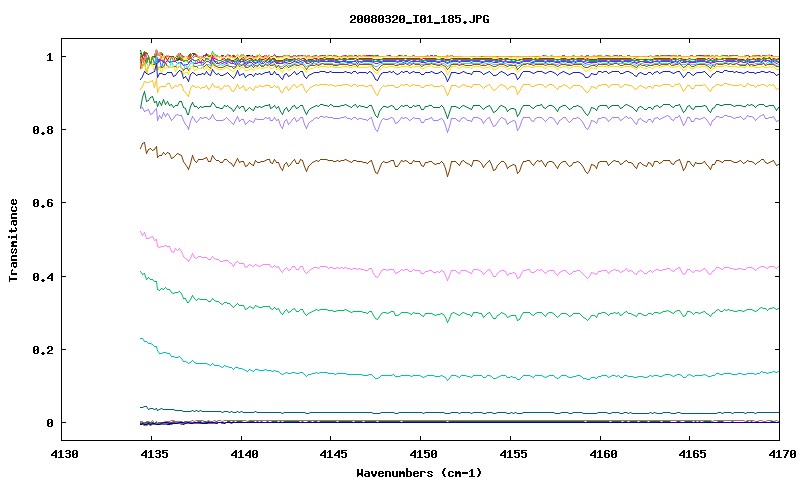The image size is (800, 480).
Task: Click the y-axis value 0
Action: [49, 423]
